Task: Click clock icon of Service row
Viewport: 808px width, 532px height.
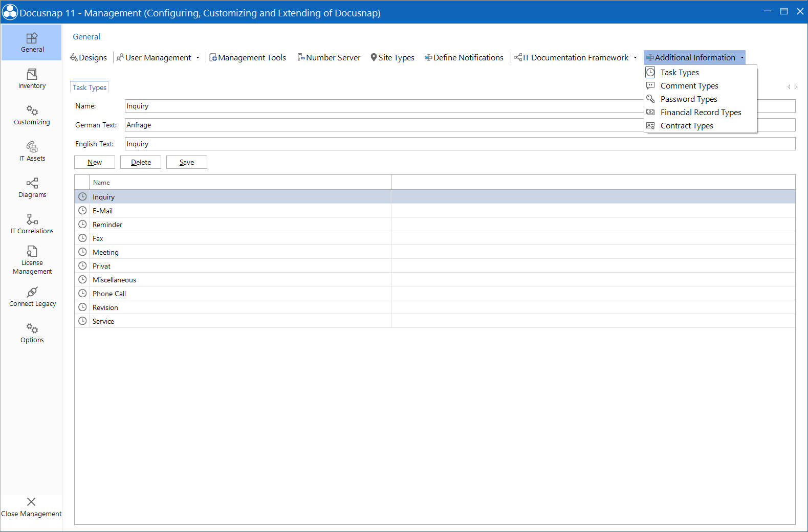Action: pyautogui.click(x=82, y=321)
